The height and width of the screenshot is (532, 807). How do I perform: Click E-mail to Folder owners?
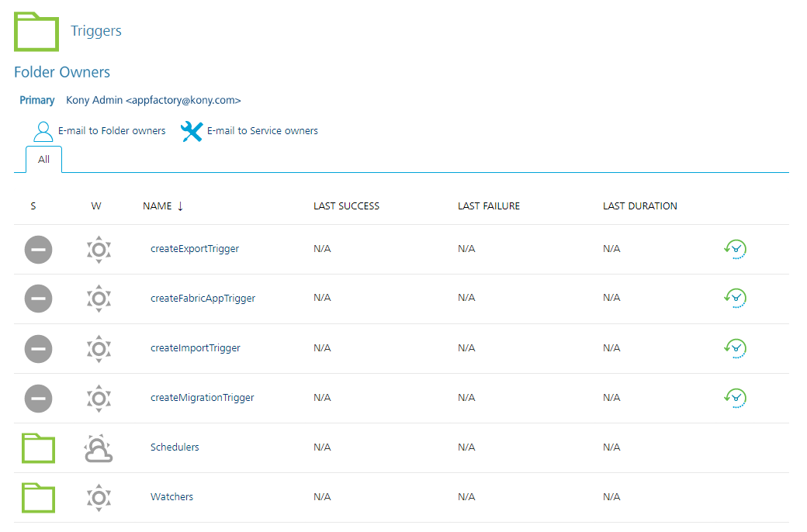[x=112, y=131]
